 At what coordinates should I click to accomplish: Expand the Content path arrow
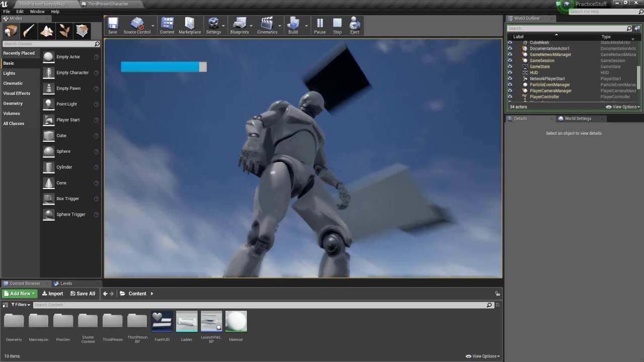tap(152, 294)
